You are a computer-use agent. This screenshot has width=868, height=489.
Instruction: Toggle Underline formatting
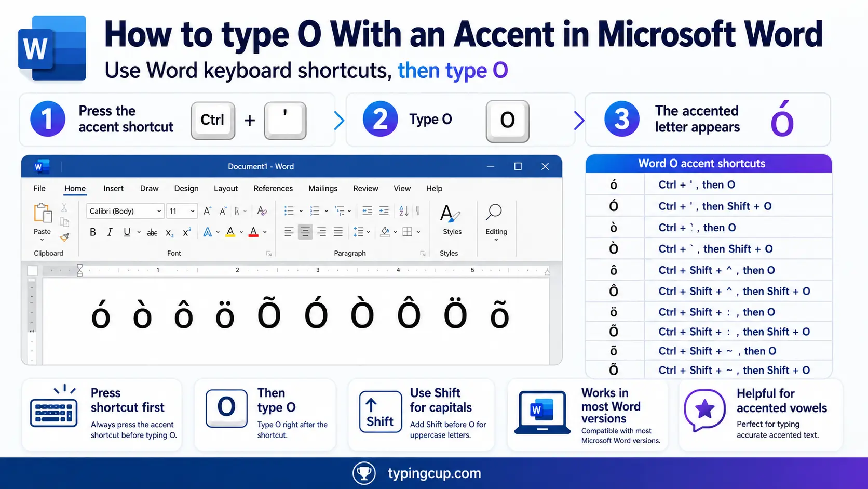tap(127, 232)
